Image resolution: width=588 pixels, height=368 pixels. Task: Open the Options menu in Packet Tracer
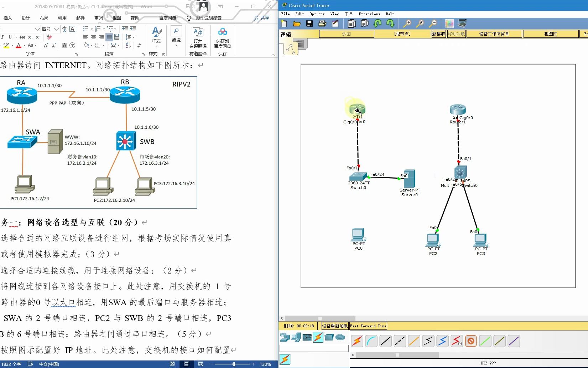pyautogui.click(x=316, y=14)
